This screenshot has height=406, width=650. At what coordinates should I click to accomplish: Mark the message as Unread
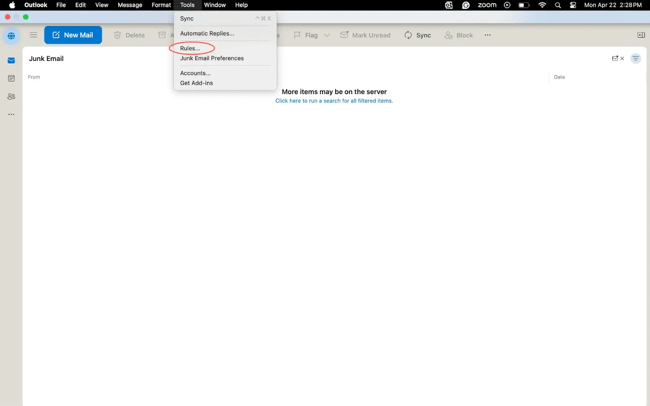(365, 35)
